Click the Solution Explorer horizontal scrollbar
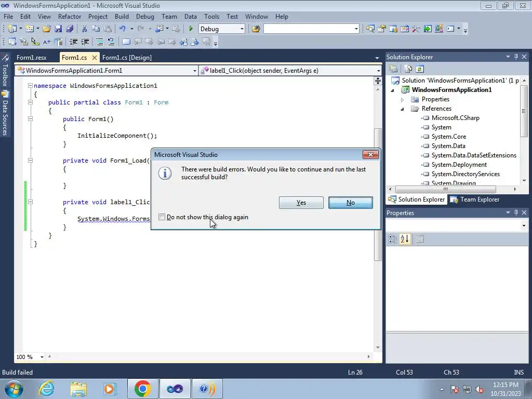Viewport: 532px width, 399px height. tap(445, 189)
